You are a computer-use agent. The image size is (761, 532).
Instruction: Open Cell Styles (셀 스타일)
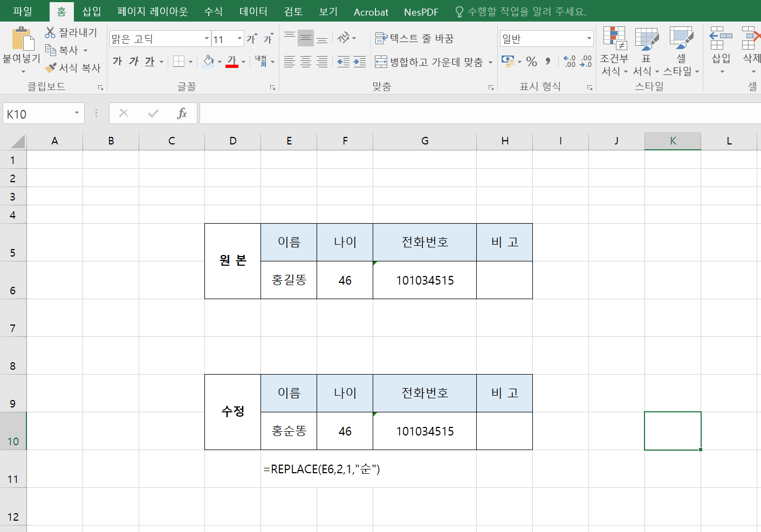(x=681, y=51)
